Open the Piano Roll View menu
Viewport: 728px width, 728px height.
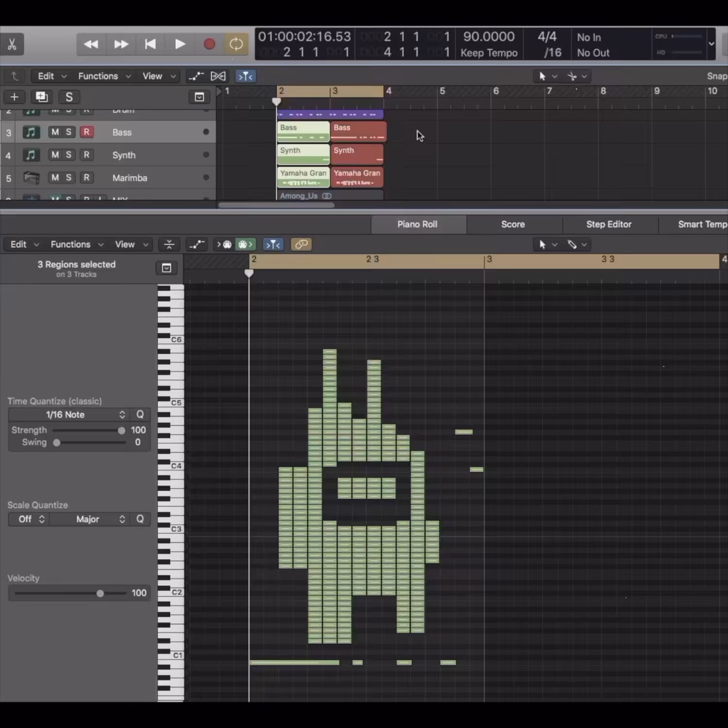(x=131, y=245)
